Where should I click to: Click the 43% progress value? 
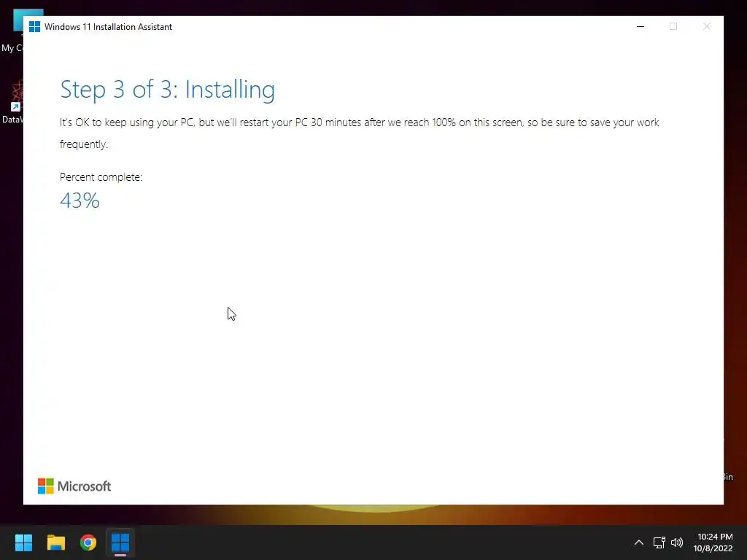(80, 201)
